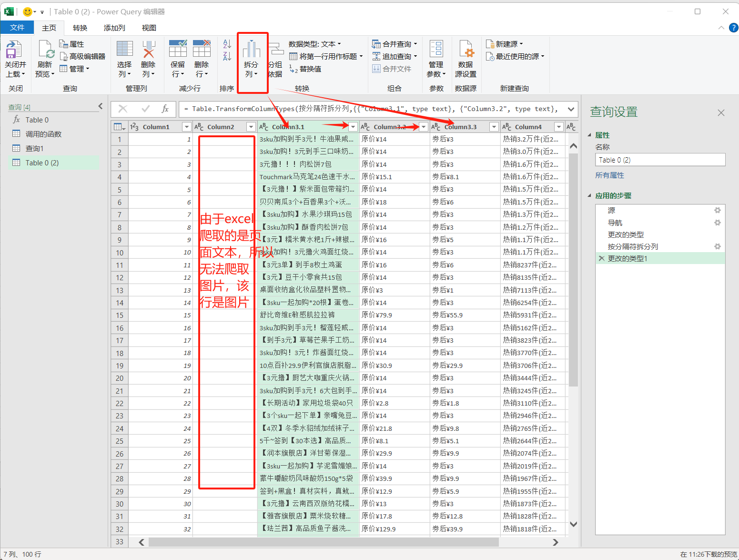739x560 pixels.
Task: Switch to the 主页 home tab
Action: [x=49, y=28]
